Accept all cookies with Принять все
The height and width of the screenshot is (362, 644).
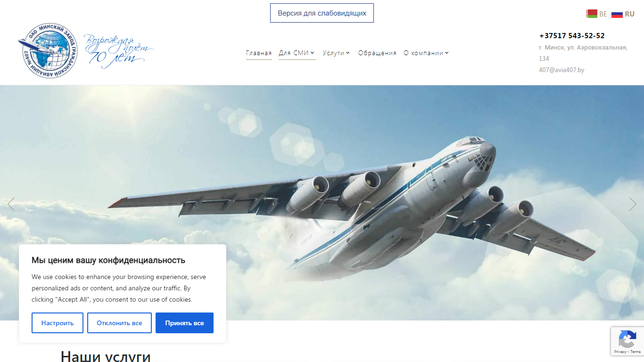(x=184, y=323)
